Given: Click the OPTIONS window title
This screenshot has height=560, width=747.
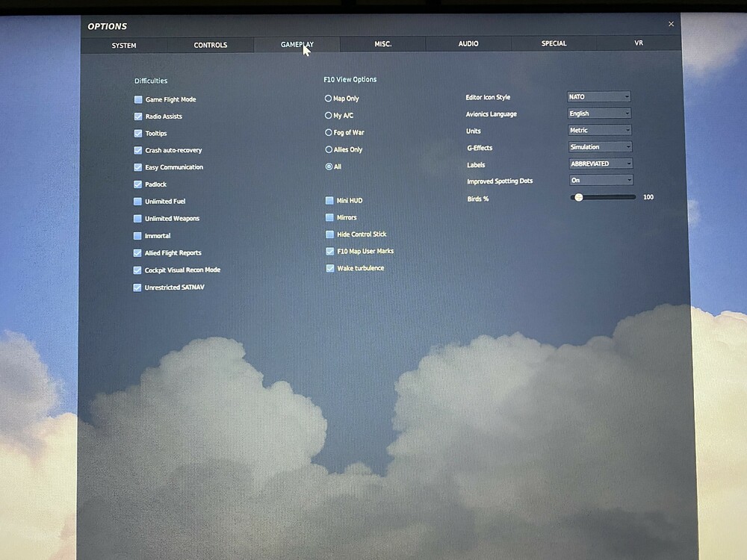Looking at the screenshot, I should coord(107,27).
